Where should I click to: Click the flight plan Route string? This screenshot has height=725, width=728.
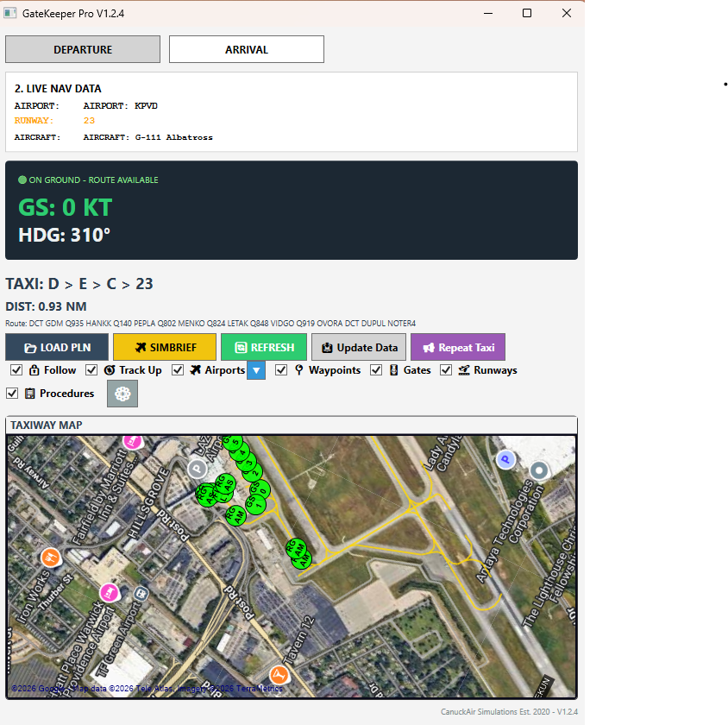pos(210,324)
